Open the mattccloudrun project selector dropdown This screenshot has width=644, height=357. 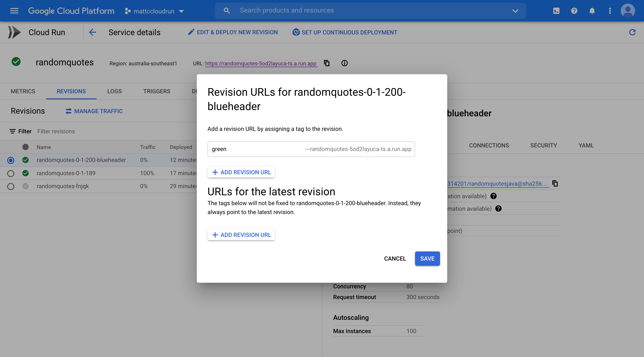pyautogui.click(x=154, y=11)
